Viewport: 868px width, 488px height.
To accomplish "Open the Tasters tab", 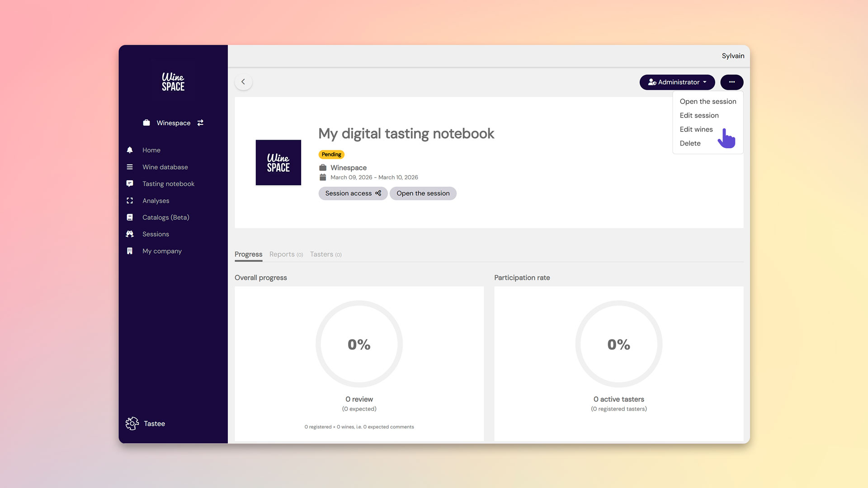I will coord(325,254).
